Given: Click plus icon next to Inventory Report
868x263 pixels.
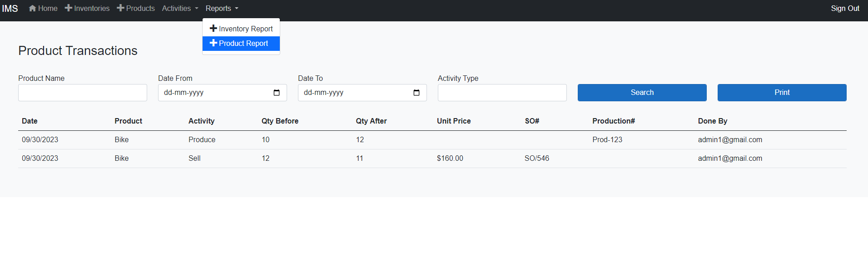Looking at the screenshot, I should click(x=213, y=29).
